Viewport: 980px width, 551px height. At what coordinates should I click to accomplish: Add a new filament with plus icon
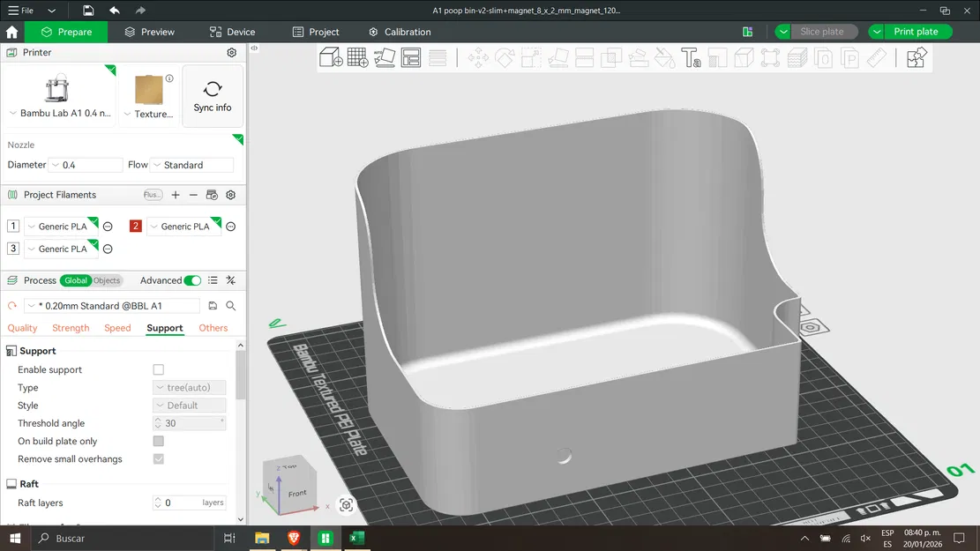point(176,195)
